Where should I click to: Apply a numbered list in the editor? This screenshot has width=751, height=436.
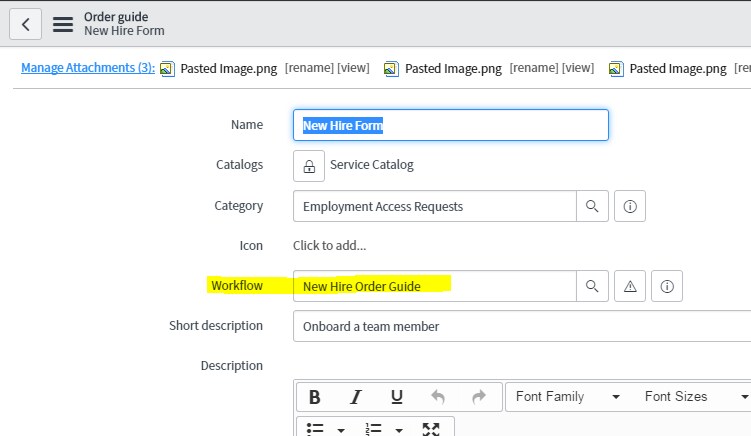click(x=373, y=429)
